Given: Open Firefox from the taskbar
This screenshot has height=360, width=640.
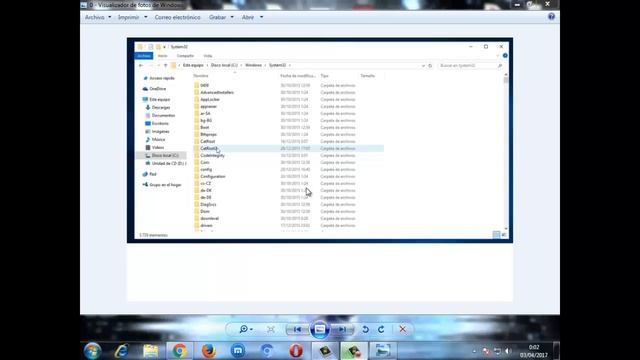Looking at the screenshot, I should [x=209, y=351].
